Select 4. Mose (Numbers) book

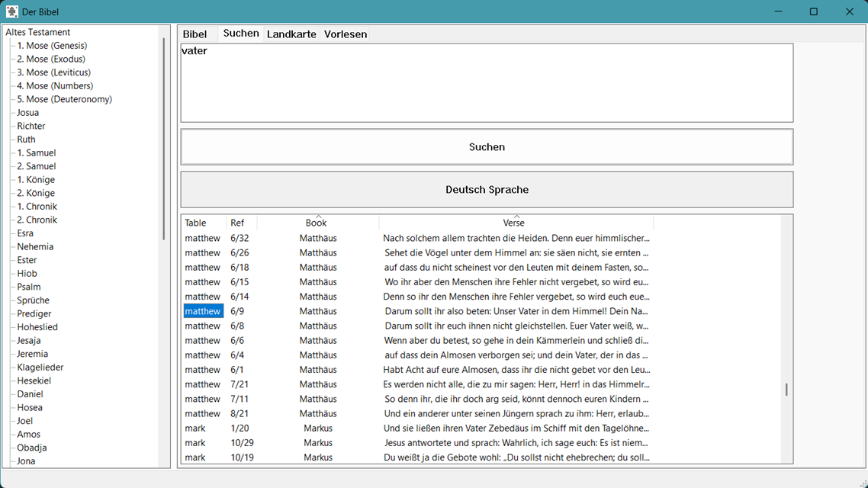coord(55,85)
